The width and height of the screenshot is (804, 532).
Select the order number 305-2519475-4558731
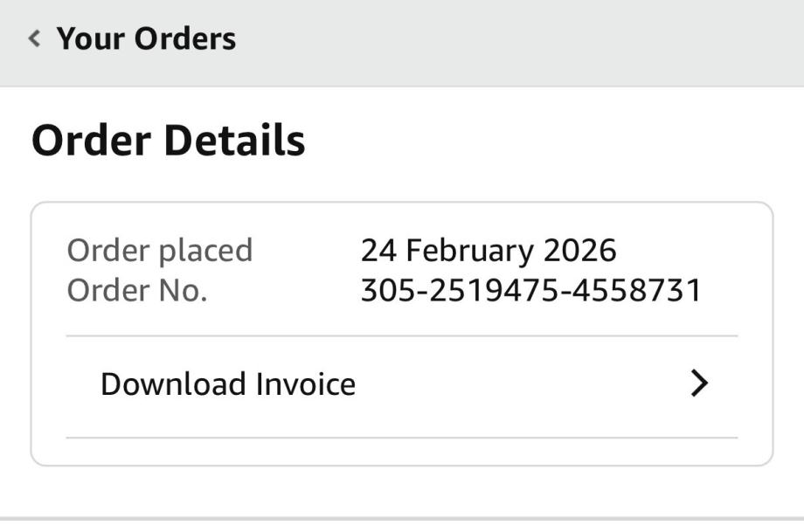pos(530,290)
